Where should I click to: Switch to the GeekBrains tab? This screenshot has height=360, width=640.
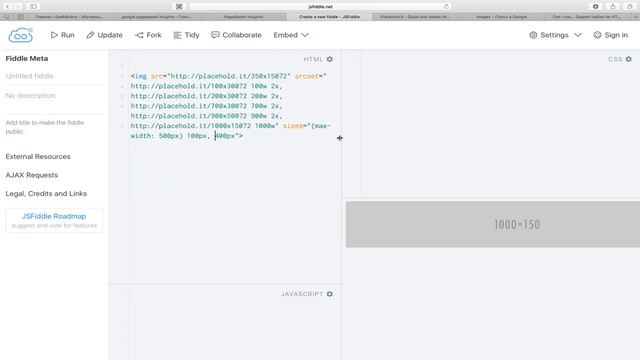[x=69, y=17]
